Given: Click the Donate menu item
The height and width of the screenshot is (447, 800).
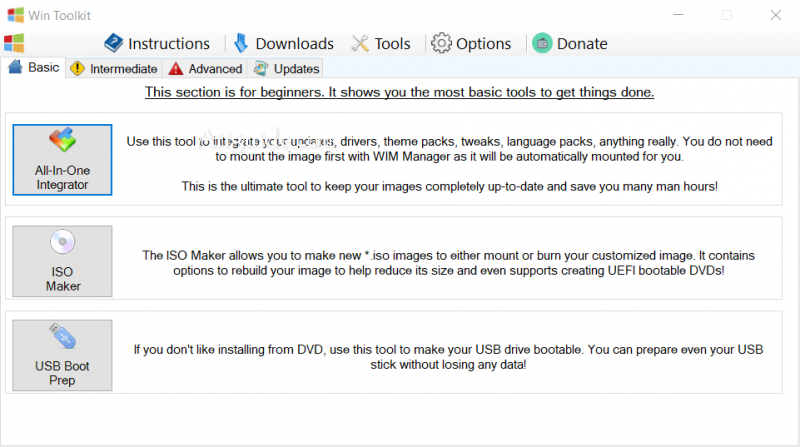Looking at the screenshot, I should 570,43.
